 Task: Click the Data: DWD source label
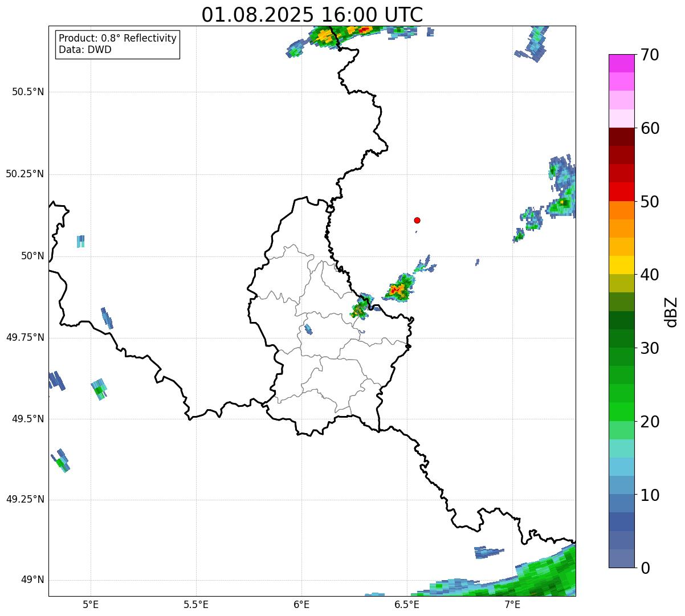click(x=85, y=50)
